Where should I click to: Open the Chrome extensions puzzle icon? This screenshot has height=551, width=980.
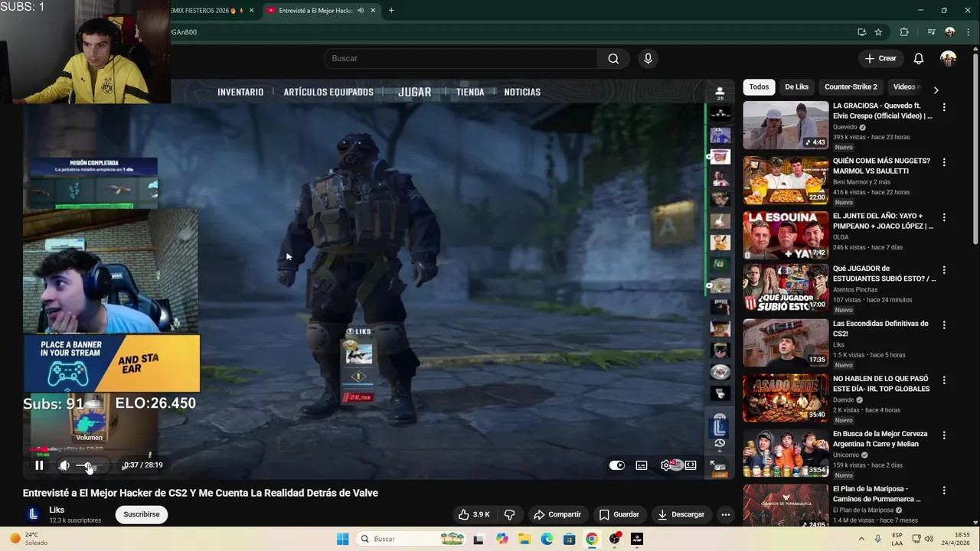click(904, 32)
